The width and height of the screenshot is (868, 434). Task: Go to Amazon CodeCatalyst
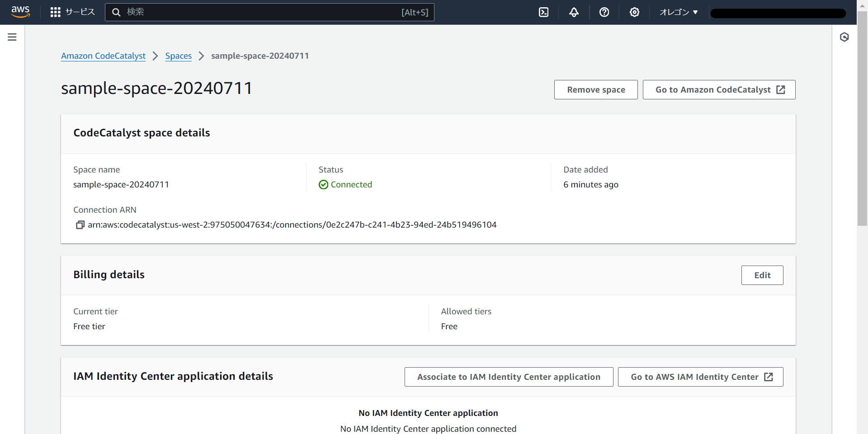click(x=719, y=89)
